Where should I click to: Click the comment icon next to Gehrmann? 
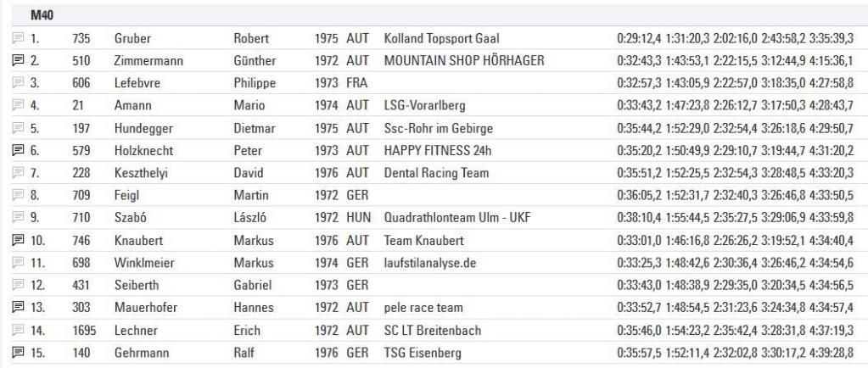point(17,353)
